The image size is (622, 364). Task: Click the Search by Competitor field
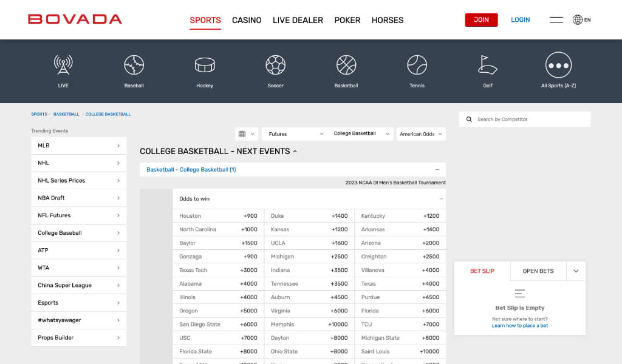[525, 120]
